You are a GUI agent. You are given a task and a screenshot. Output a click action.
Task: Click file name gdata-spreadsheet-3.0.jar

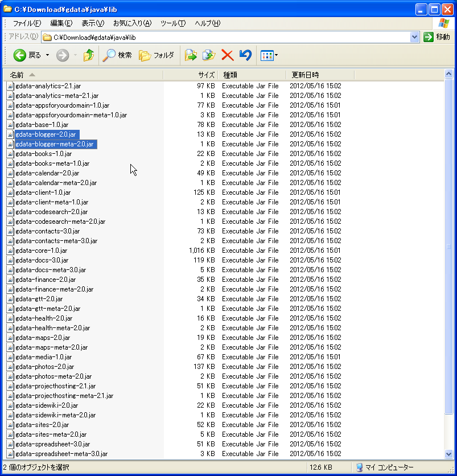coord(53,444)
